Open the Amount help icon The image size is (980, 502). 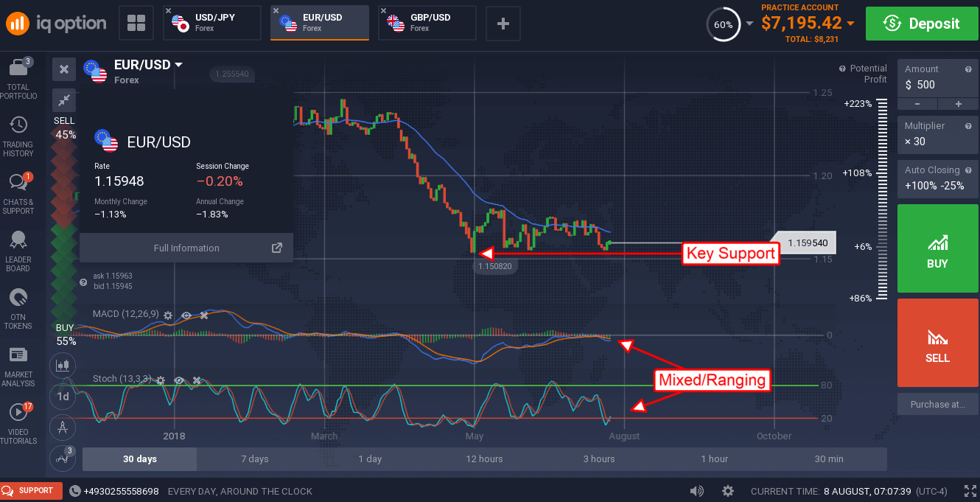click(968, 69)
